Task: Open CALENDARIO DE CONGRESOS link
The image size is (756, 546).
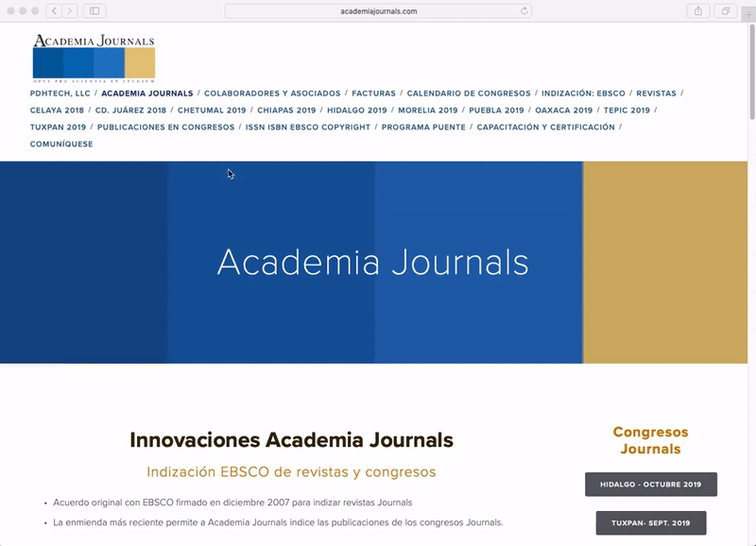Action: (x=469, y=94)
